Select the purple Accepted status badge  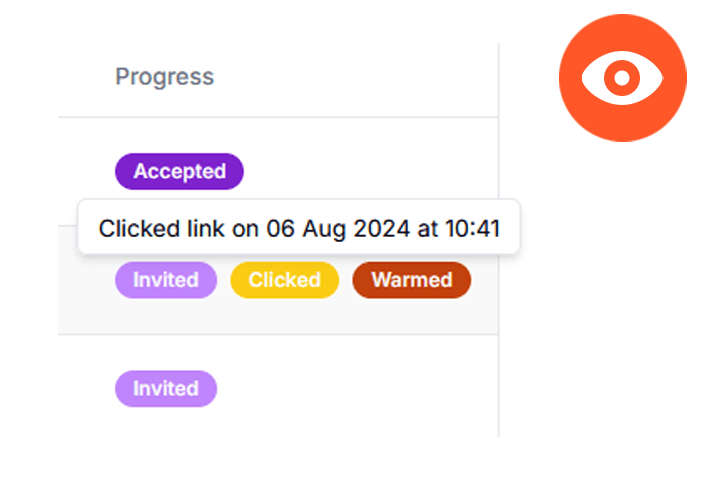point(179,171)
